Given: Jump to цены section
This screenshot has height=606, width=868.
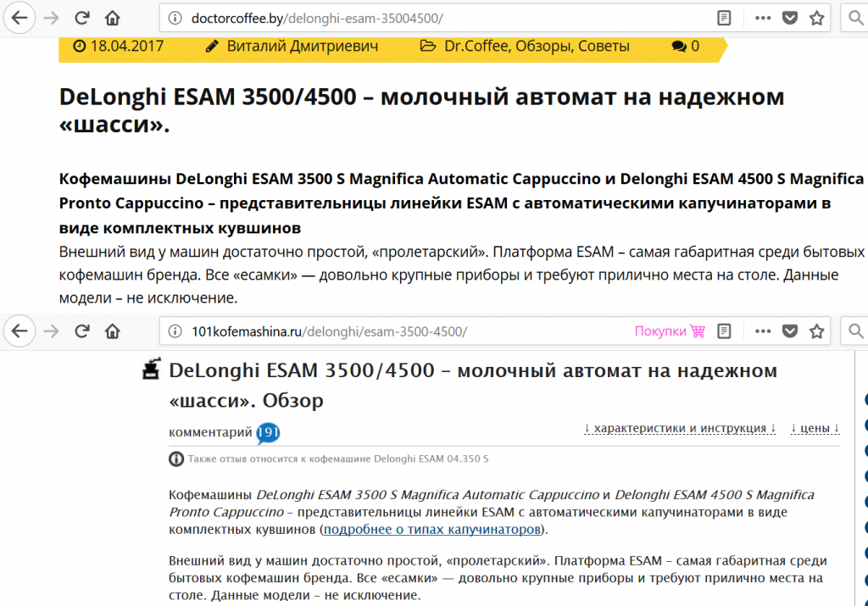Looking at the screenshot, I should pos(815,428).
